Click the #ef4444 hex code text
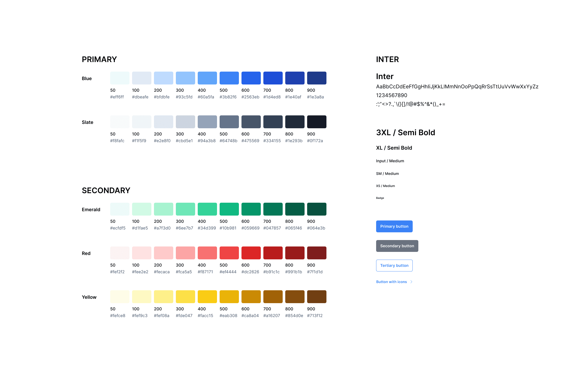The image size is (588, 375). pyautogui.click(x=228, y=272)
